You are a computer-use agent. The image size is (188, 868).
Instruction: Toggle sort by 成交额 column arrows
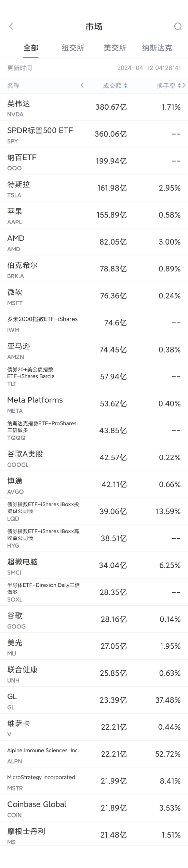point(125,86)
